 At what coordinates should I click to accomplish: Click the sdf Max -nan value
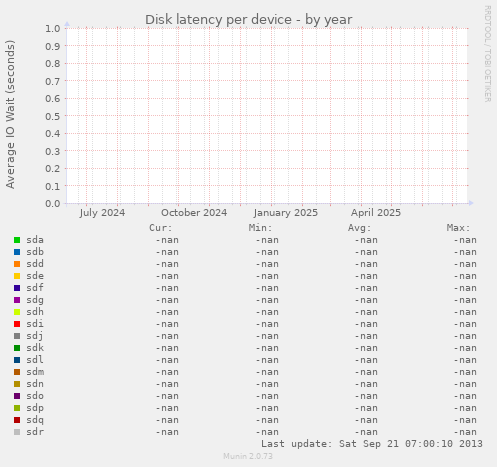point(465,288)
